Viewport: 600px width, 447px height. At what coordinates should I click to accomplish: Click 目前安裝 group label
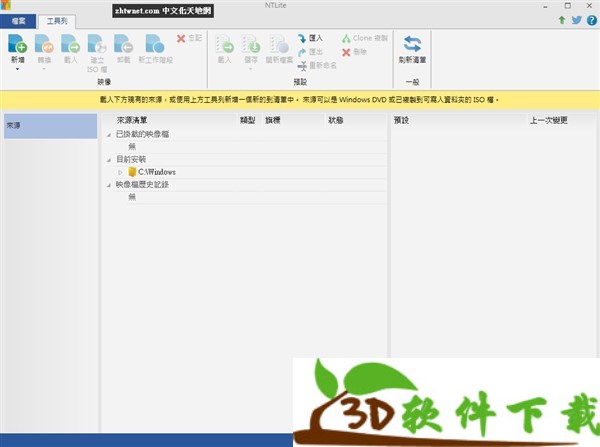[x=131, y=159]
